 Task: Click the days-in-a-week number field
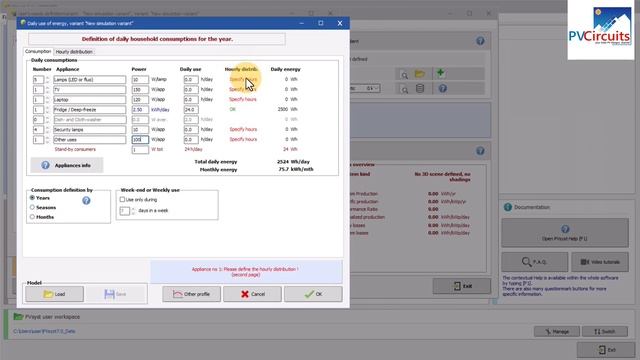point(124,211)
